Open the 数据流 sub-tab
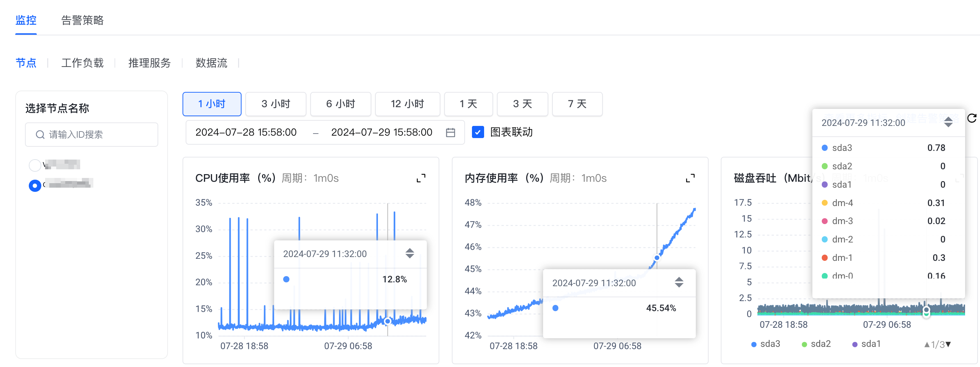 pyautogui.click(x=211, y=63)
